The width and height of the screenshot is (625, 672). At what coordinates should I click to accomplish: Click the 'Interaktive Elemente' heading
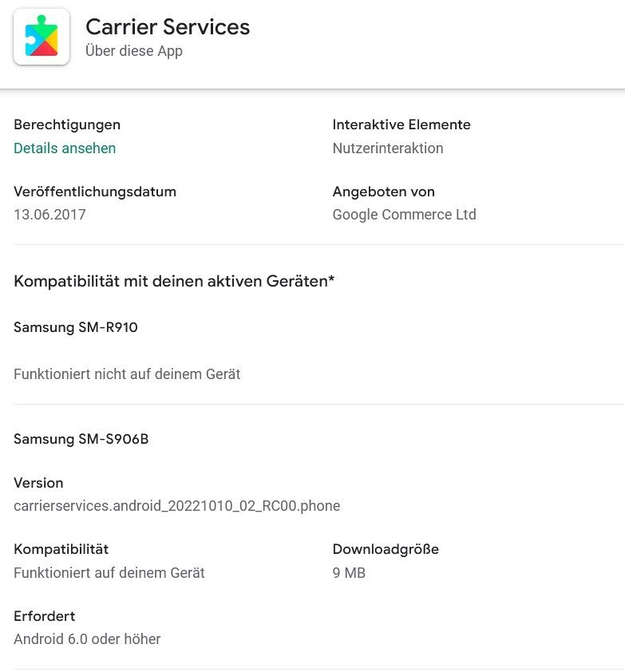[402, 125]
